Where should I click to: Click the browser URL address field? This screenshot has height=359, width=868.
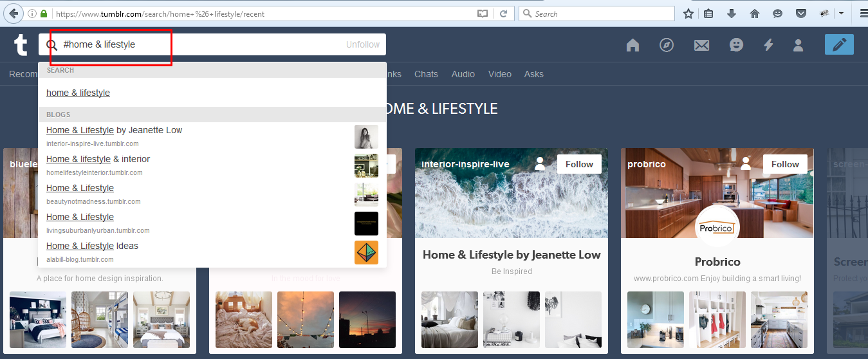[x=264, y=14]
